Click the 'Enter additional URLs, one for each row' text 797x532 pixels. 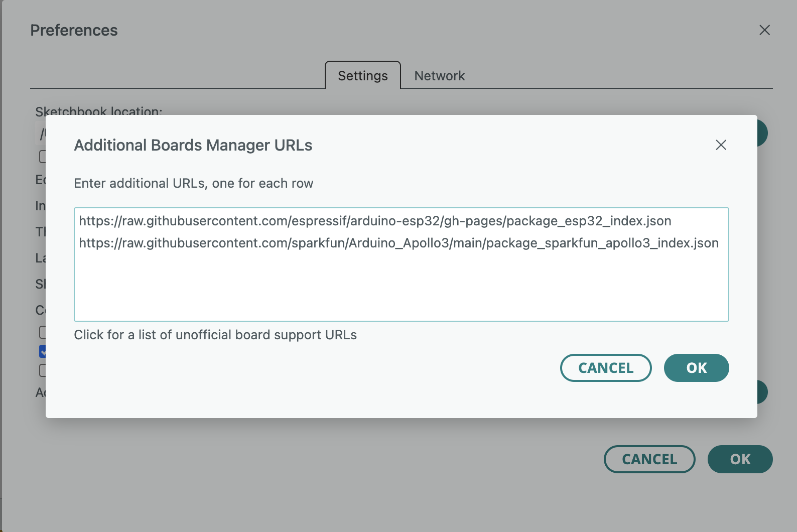194,183
